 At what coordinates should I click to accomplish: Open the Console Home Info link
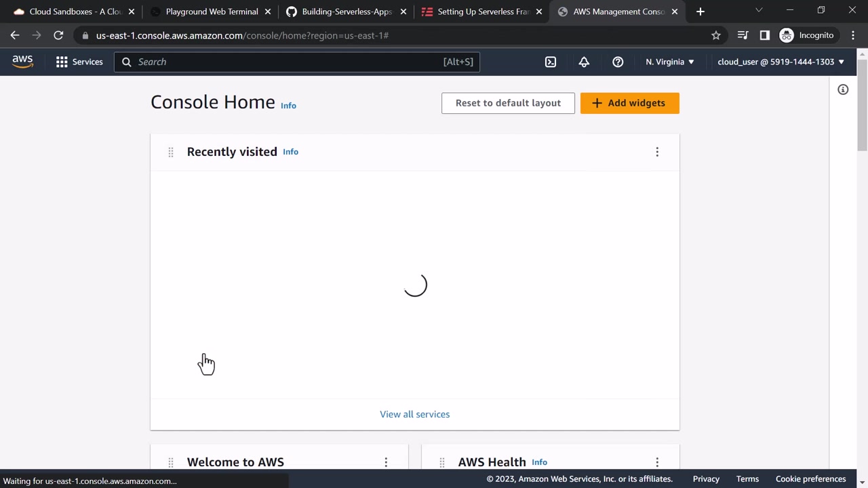(x=288, y=106)
